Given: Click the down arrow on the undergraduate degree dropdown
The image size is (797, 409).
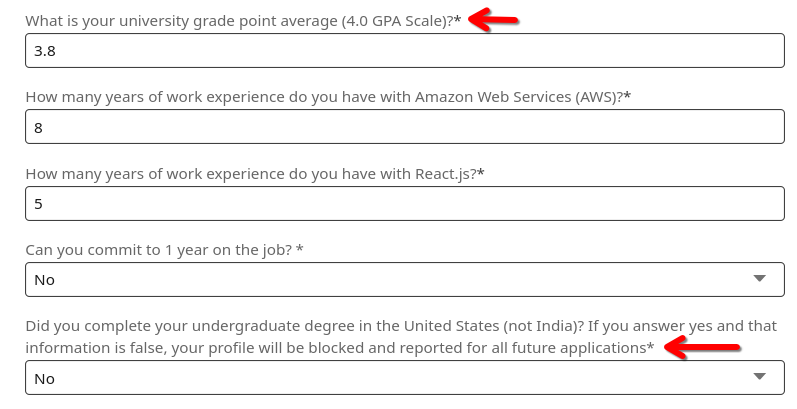Looking at the screenshot, I should (x=759, y=377).
